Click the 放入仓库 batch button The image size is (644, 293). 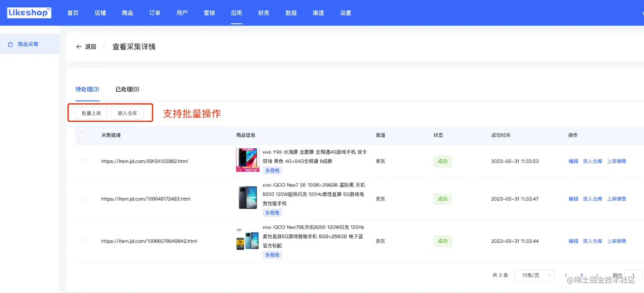tap(127, 113)
